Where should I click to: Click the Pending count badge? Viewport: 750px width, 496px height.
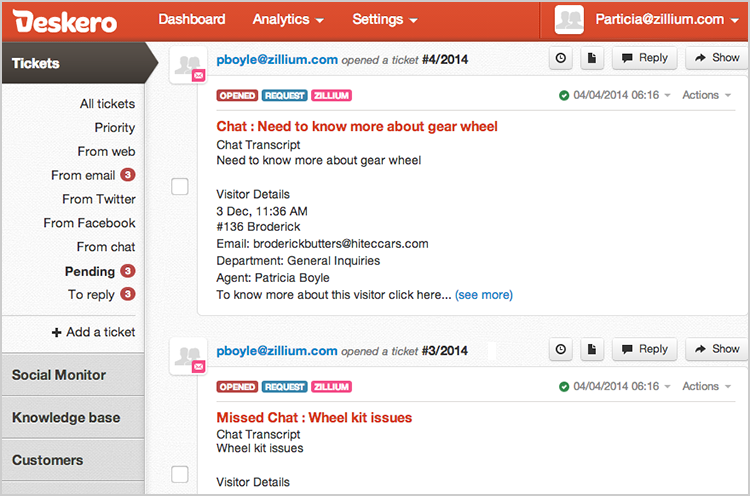[x=128, y=271]
